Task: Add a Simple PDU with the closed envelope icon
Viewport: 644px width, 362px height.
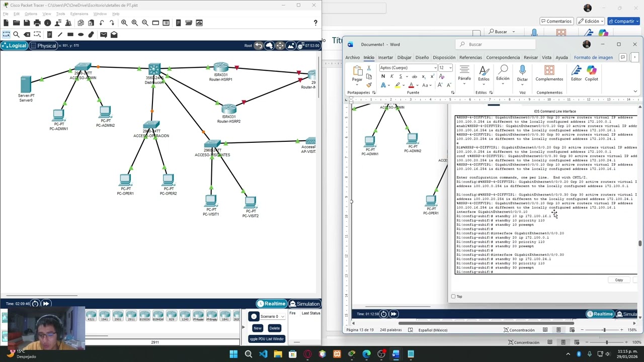Action: pos(103,34)
